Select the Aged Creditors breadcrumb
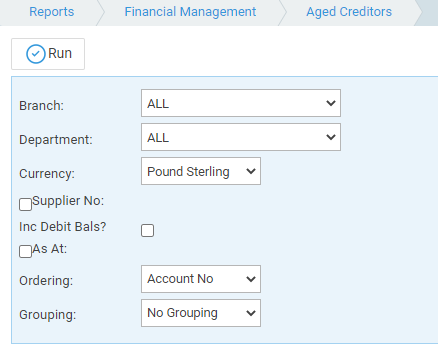438x360 pixels. click(349, 12)
